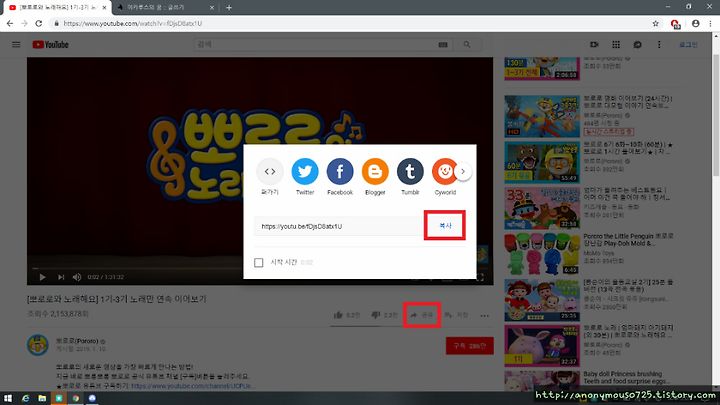720x405 pixels.
Task: Mute the video with speaker icon
Action: [x=77, y=277]
